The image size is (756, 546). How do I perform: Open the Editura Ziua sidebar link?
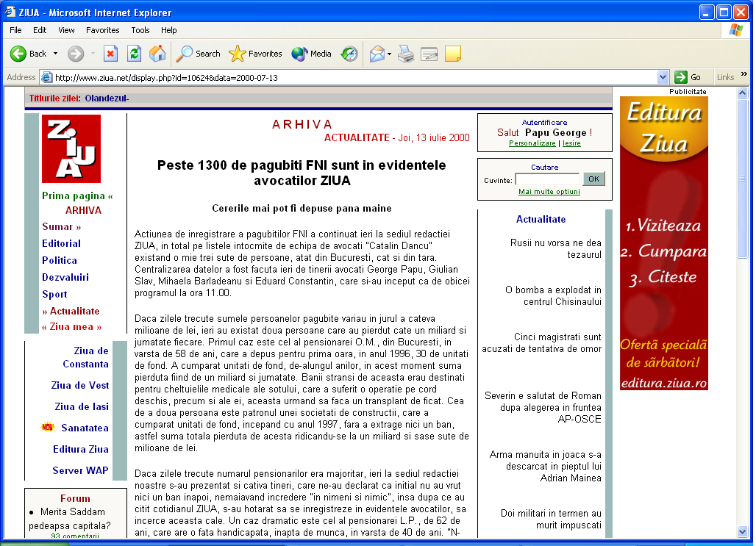(80, 449)
